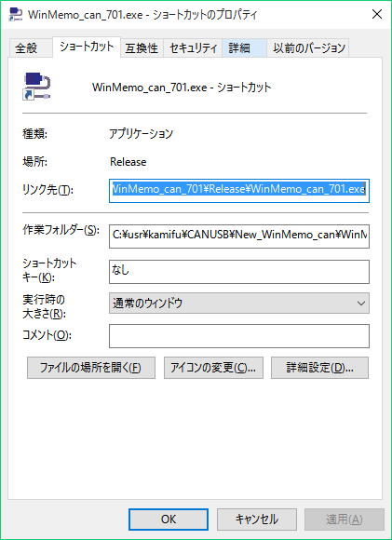Open the 互換性 tab
392x540 pixels.
tap(142, 48)
